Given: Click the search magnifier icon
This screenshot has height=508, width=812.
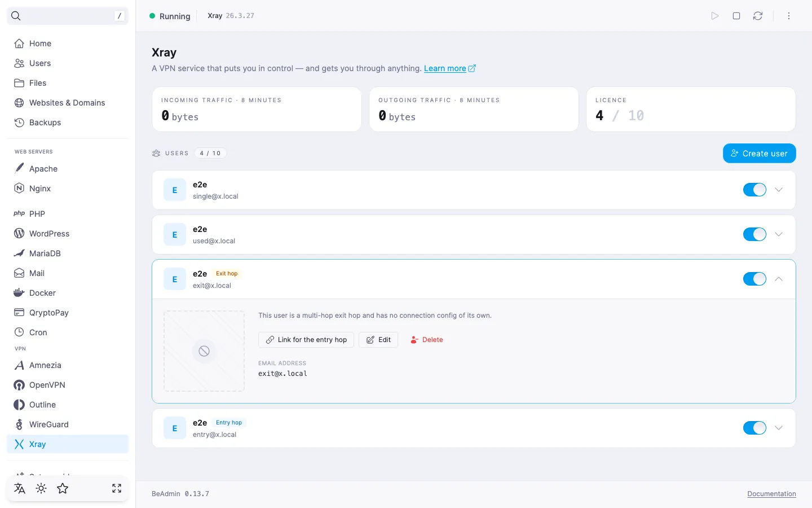Looking at the screenshot, I should (16, 16).
